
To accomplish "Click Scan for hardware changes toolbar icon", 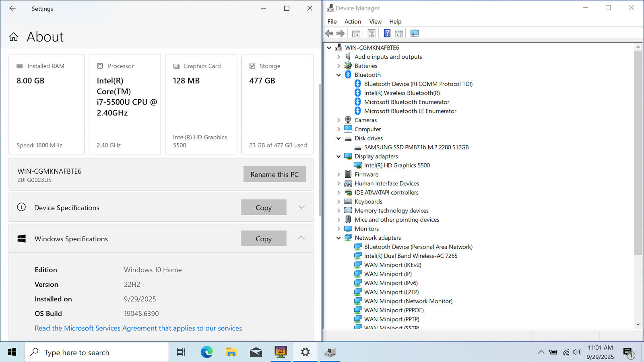I will [x=414, y=33].
